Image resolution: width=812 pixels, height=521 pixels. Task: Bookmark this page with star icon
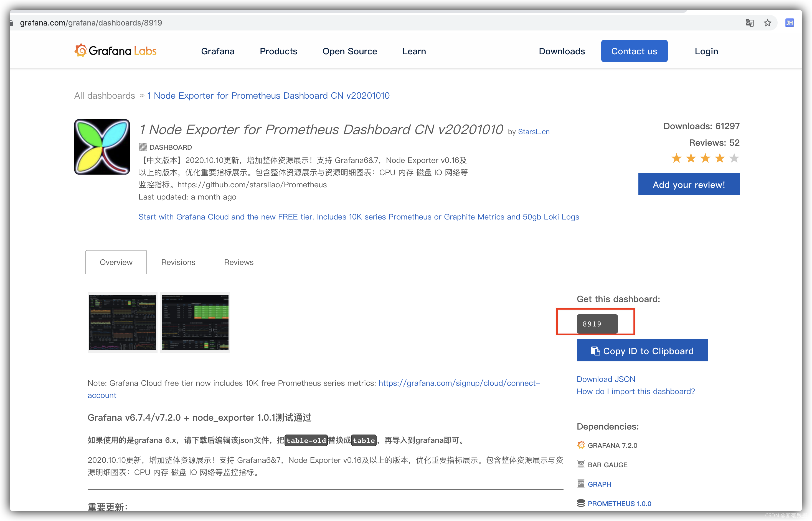[x=768, y=23]
